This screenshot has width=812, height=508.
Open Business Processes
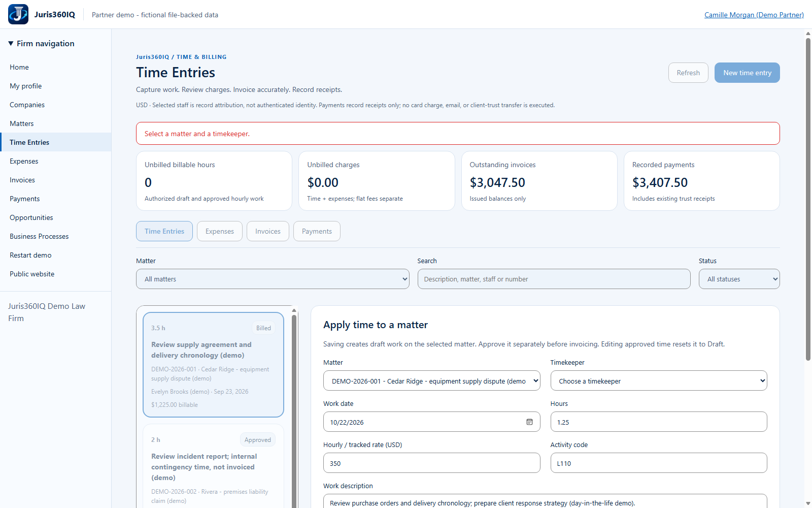point(55,236)
